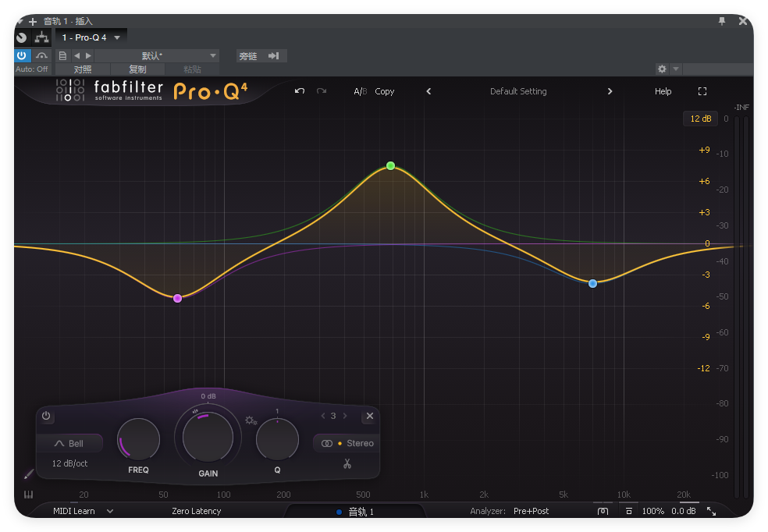Pin the plugin window with pin icon
This screenshot has height=532, width=768.
click(x=722, y=21)
